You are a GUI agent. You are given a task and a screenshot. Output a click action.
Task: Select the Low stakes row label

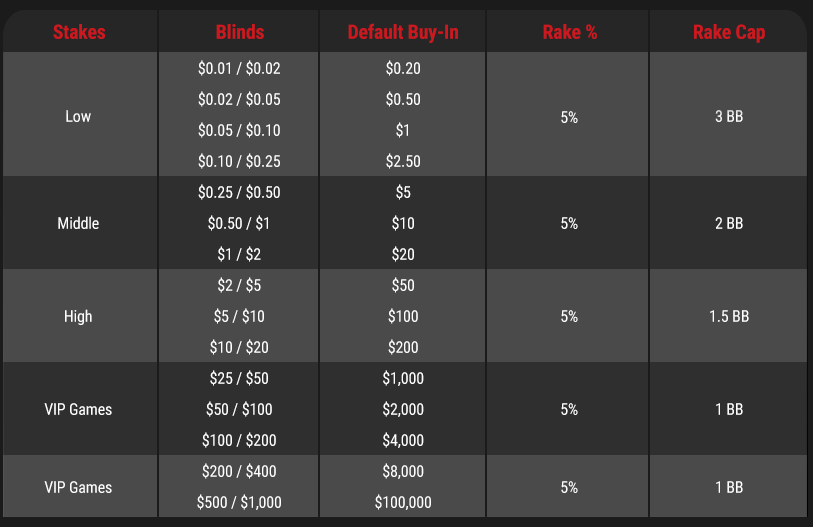78,116
